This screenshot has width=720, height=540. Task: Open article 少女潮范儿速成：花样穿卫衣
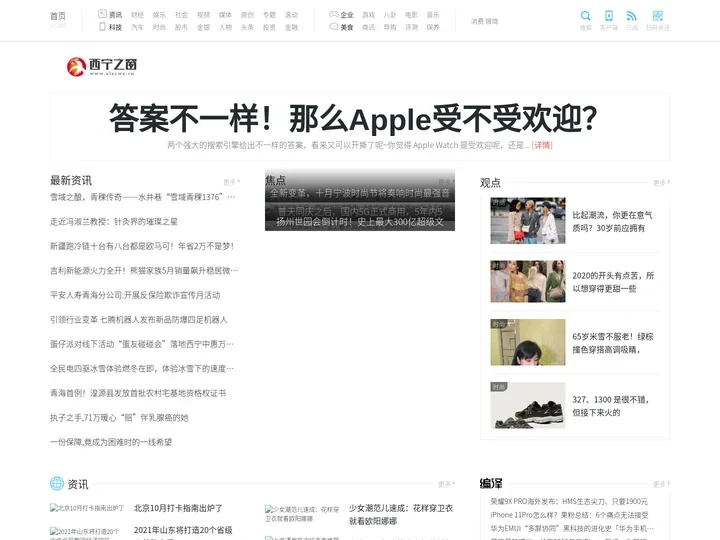401,515
